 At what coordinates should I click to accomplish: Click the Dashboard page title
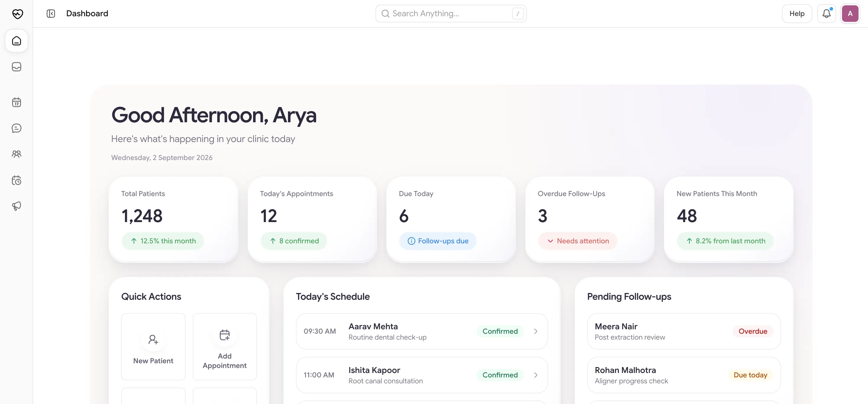pyautogui.click(x=87, y=14)
